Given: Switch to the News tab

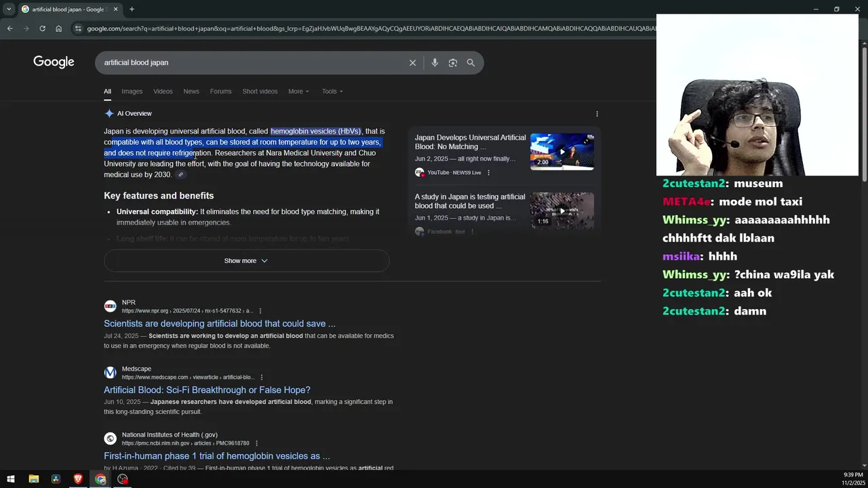Looking at the screenshot, I should [191, 91].
